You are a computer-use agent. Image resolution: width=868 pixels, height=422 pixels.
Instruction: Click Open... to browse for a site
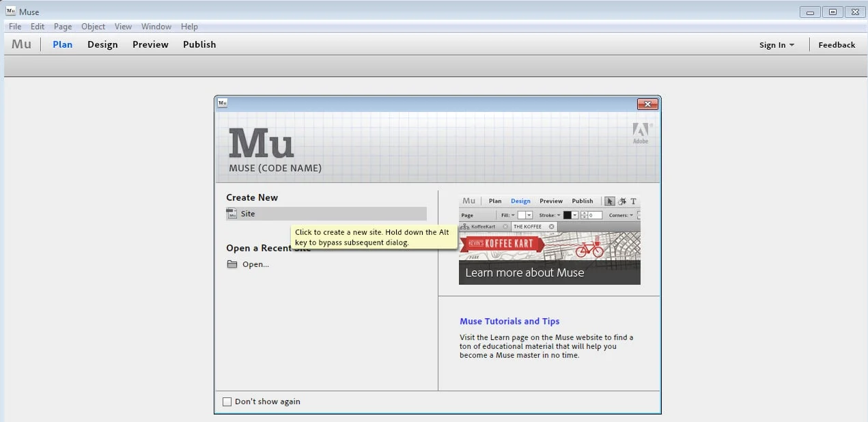tap(255, 264)
